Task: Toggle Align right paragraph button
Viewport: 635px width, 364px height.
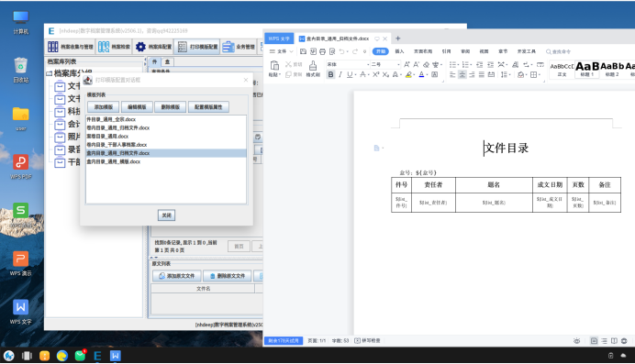Action: [x=472, y=74]
